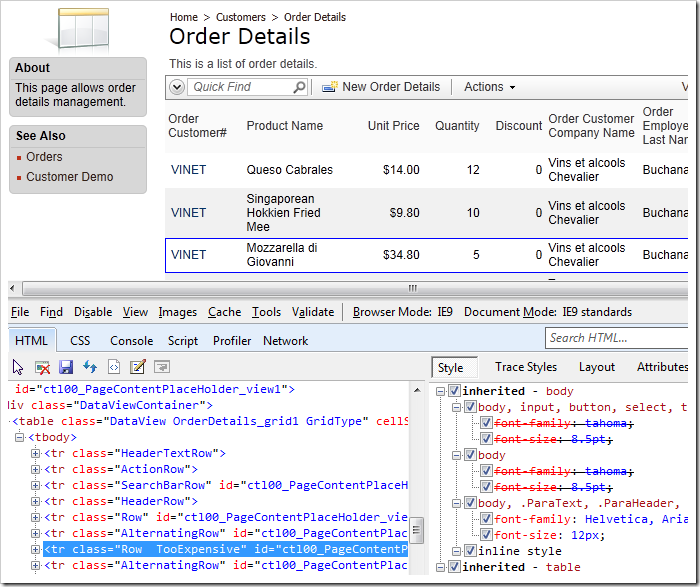
Task: Expand the HeaderTextRow tr node
Action: pos(35,453)
